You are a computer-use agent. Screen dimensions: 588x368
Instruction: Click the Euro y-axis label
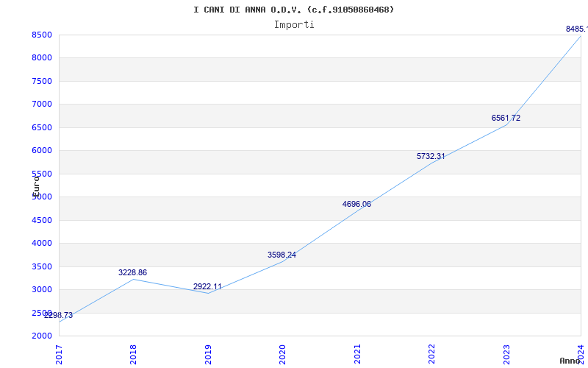point(36,185)
